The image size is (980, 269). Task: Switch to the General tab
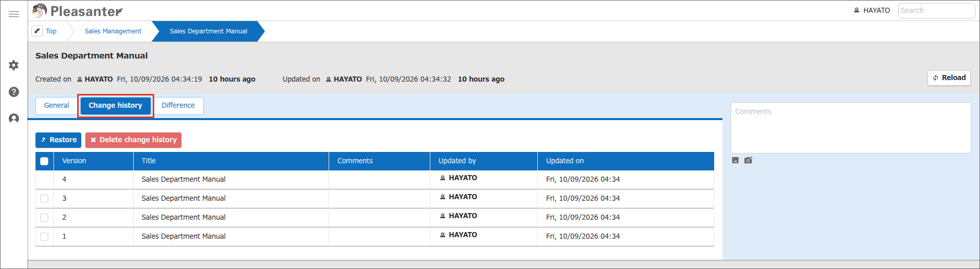tap(57, 105)
